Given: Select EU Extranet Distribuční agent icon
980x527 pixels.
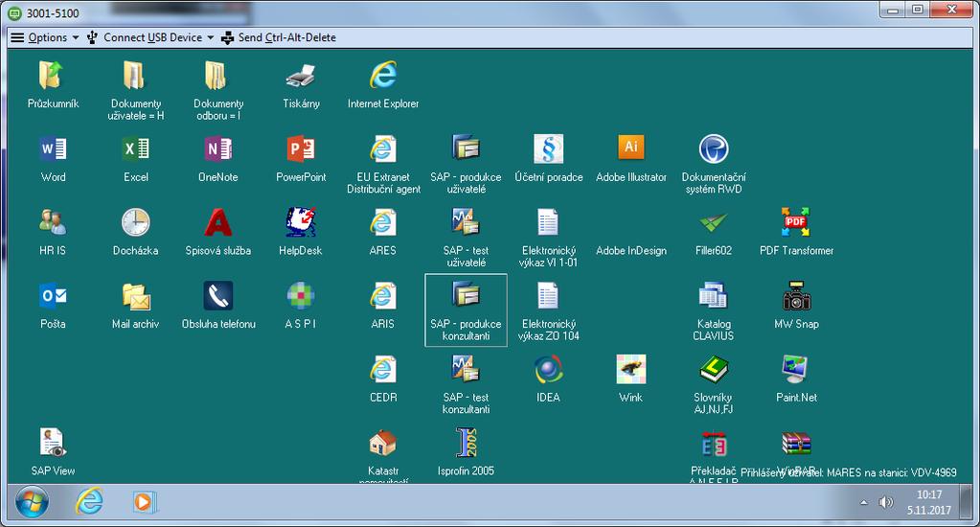Looking at the screenshot, I should coord(382,149).
